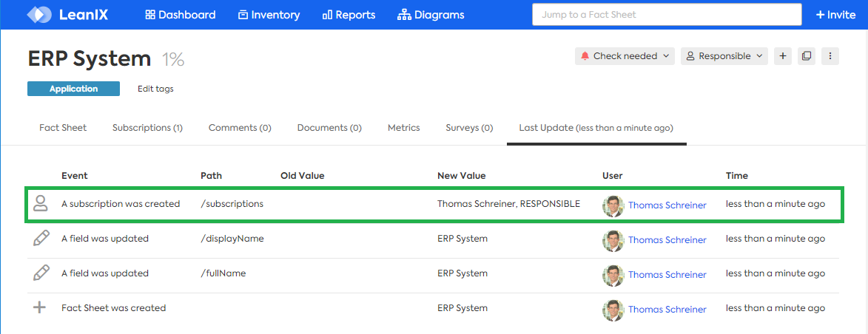Screen dimensions: 868x334
Task: Open the Diagrams section
Action: pyautogui.click(x=431, y=15)
